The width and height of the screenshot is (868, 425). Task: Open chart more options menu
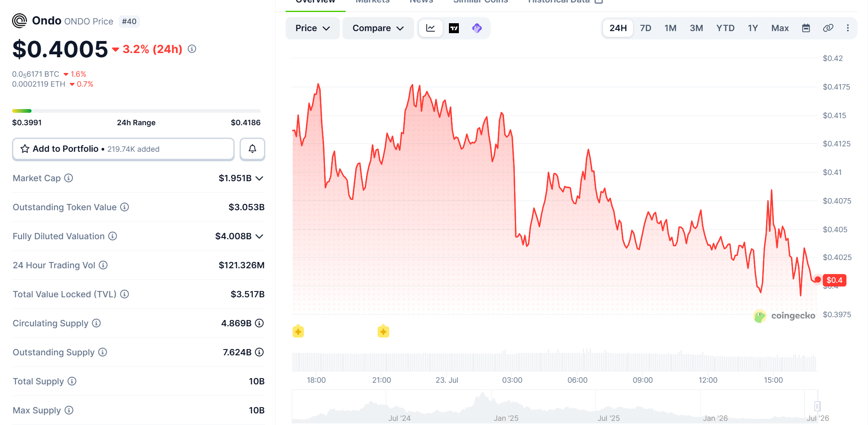point(848,28)
